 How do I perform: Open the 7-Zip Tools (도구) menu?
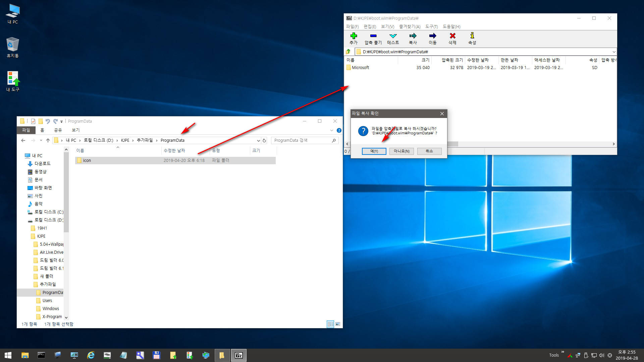click(432, 26)
